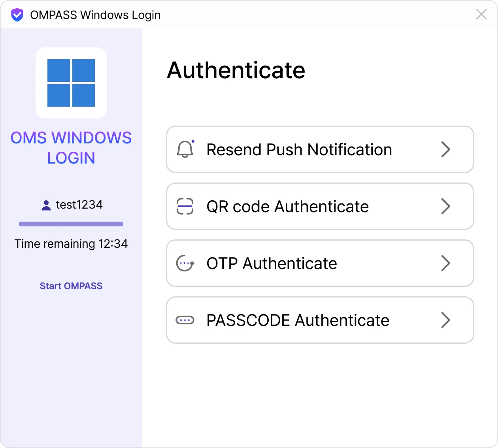The height and width of the screenshot is (448, 498).
Task: Click the OMS WINDOWS LOGIN title
Action: pos(71,148)
